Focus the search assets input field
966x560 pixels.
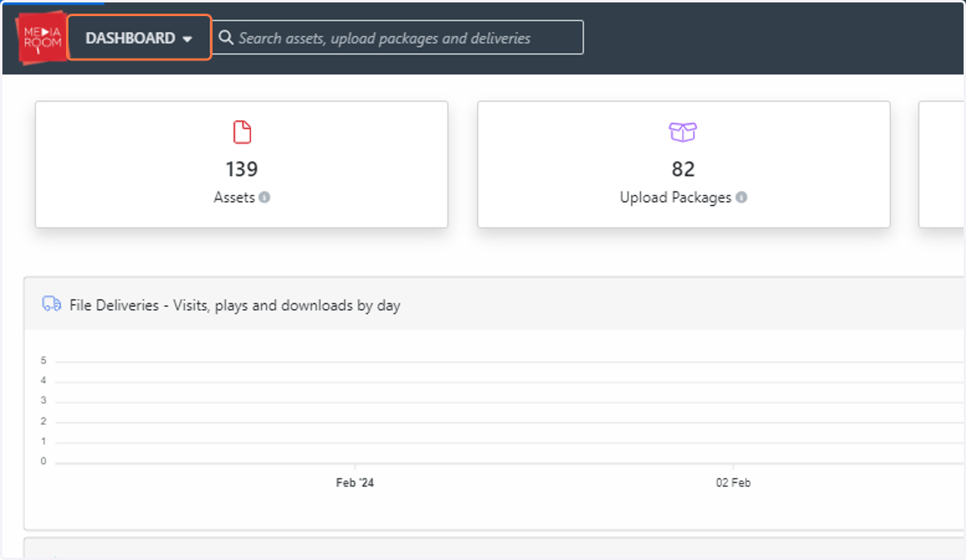[398, 38]
